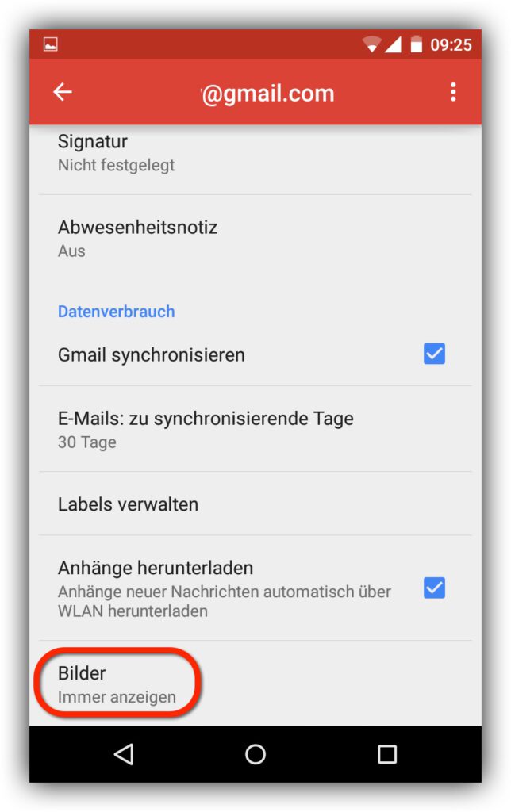Open the three-dot overflow menu

coord(453,92)
